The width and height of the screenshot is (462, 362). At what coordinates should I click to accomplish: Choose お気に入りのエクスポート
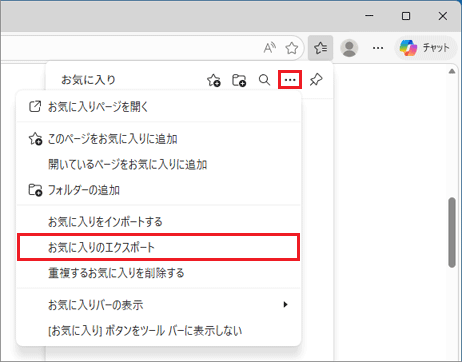pos(159,247)
